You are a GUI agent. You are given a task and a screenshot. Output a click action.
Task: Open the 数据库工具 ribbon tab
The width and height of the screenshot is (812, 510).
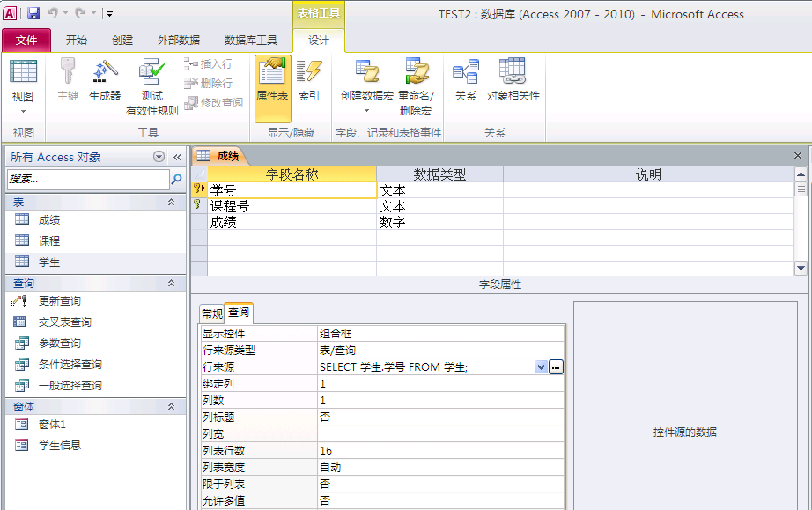point(251,41)
